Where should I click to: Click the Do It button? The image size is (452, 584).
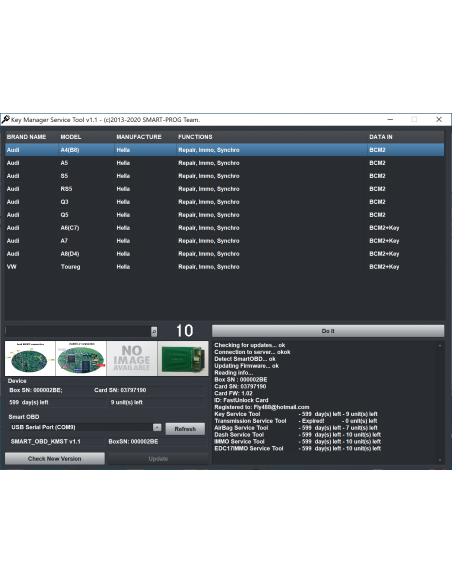[x=328, y=331]
